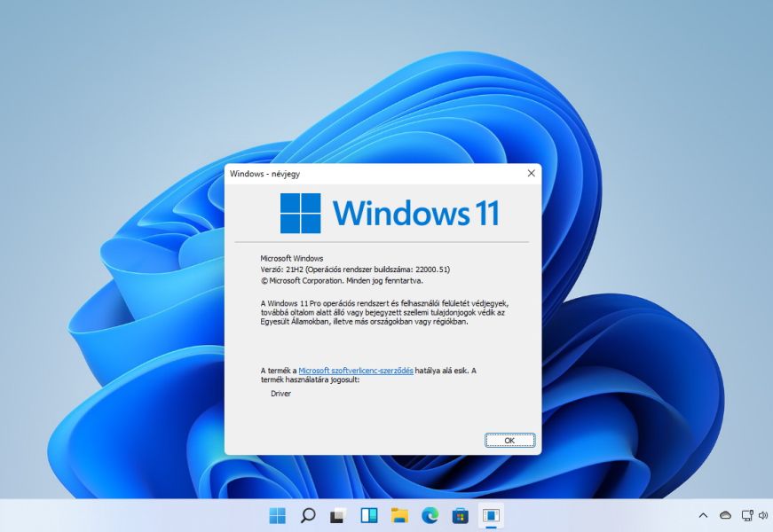
Task: Show hidden system tray icons
Action: click(x=703, y=516)
